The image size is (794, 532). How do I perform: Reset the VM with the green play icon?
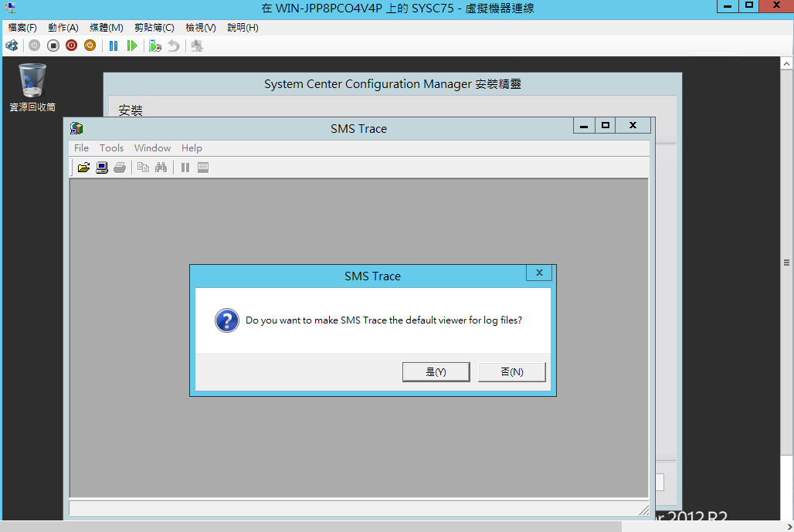click(131, 46)
